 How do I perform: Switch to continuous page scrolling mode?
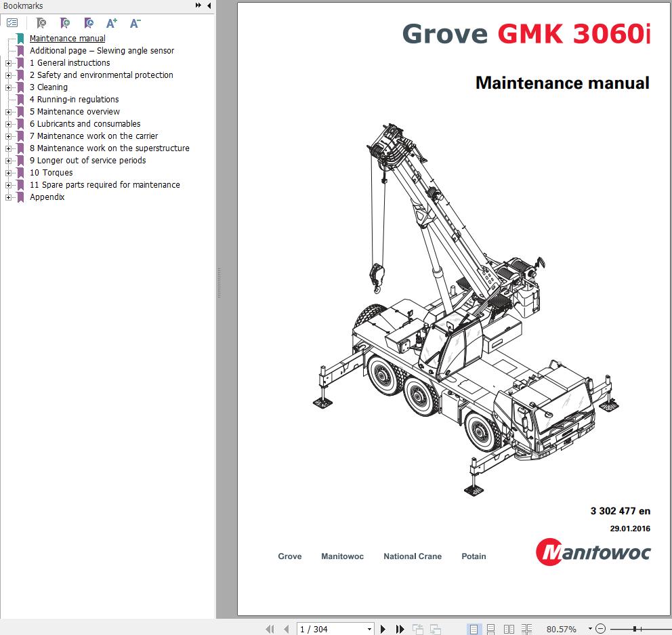coord(491,629)
